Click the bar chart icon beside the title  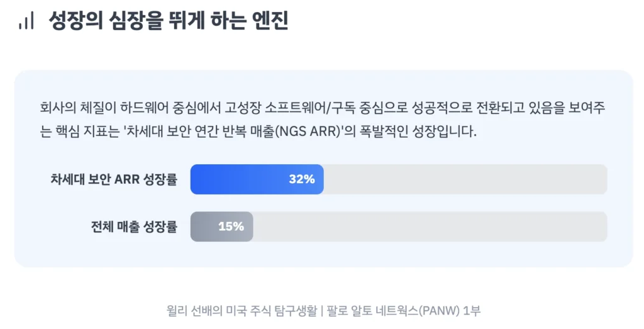point(26,21)
